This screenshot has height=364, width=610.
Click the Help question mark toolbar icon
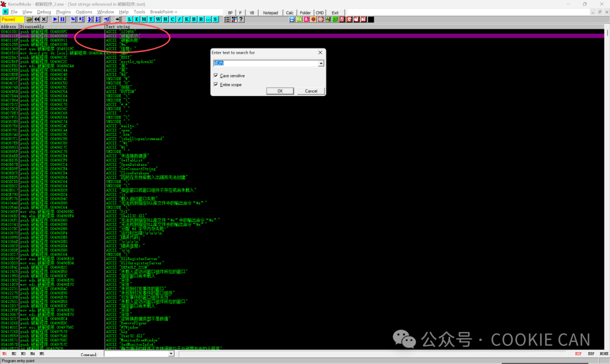click(241, 19)
